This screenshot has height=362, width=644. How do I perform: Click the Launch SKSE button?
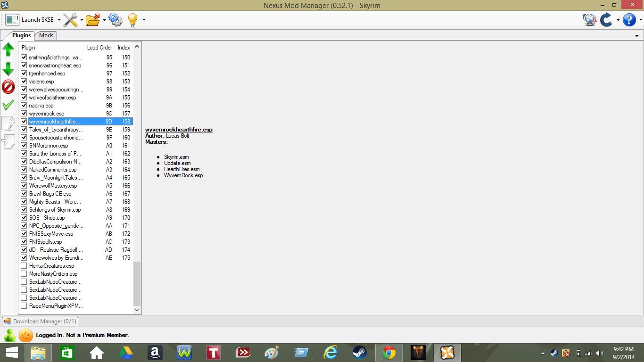[x=30, y=20]
